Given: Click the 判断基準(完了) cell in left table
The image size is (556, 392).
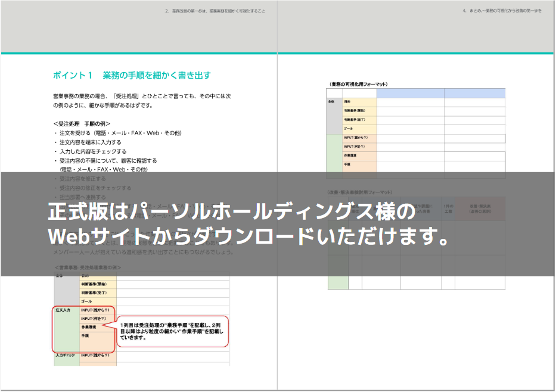Looking at the screenshot, I should pos(95,293).
